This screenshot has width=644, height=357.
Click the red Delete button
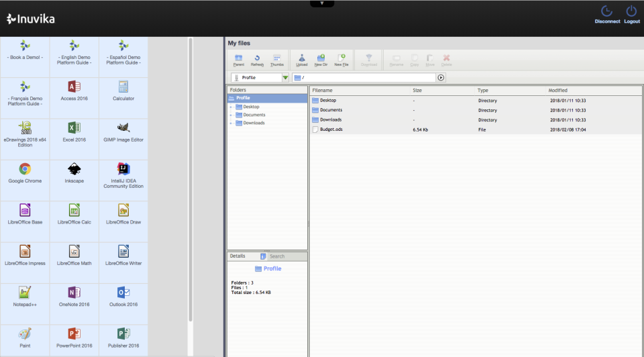coord(447,60)
